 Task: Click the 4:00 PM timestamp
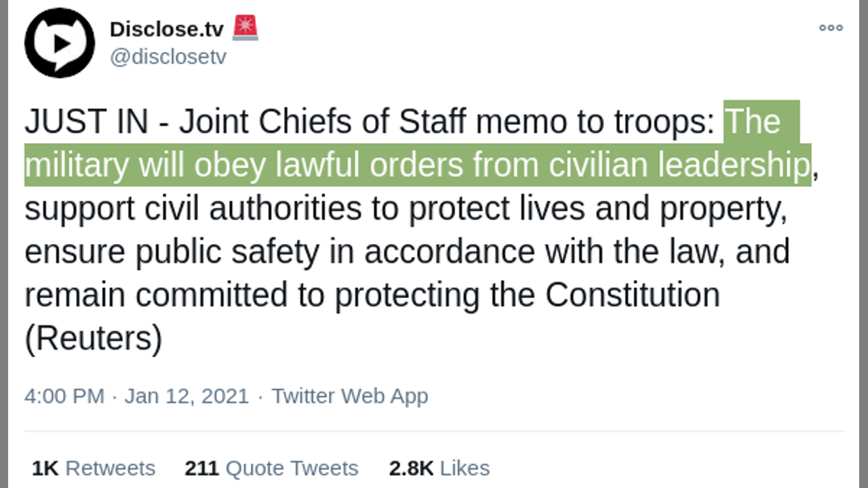(64, 396)
